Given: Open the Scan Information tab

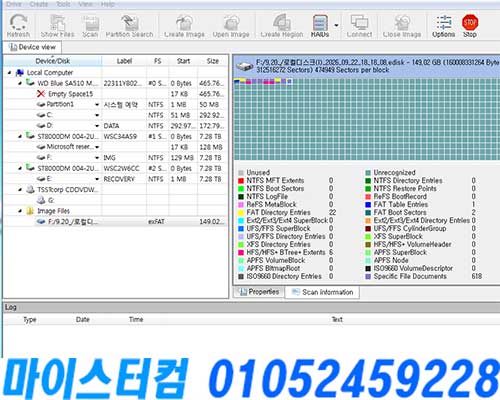Looking at the screenshot, I should 322,292.
